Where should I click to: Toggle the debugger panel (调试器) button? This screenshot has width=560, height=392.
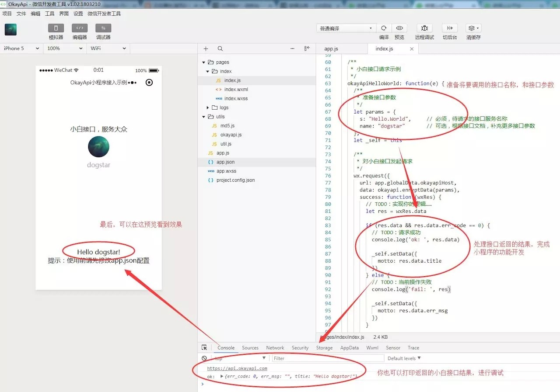[103, 28]
